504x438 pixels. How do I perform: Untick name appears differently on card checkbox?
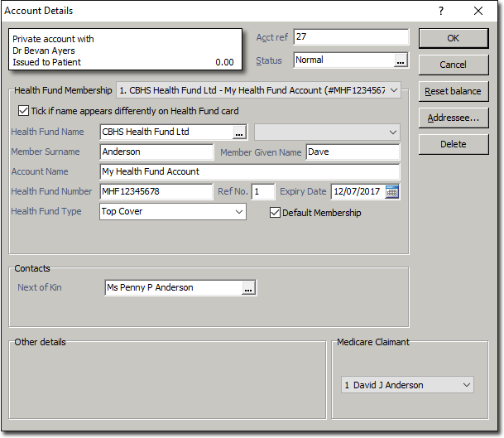(23, 111)
